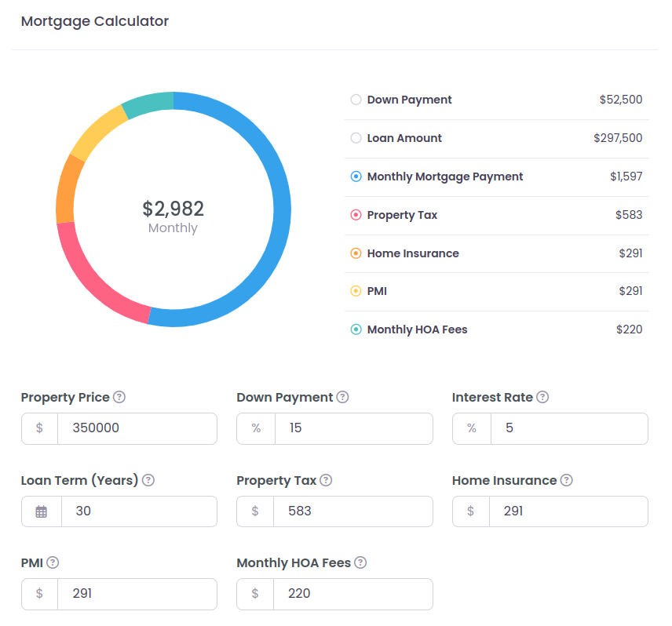Toggle the Home Insurance orange legend marker
The width and height of the screenshot is (672, 626).
click(356, 253)
